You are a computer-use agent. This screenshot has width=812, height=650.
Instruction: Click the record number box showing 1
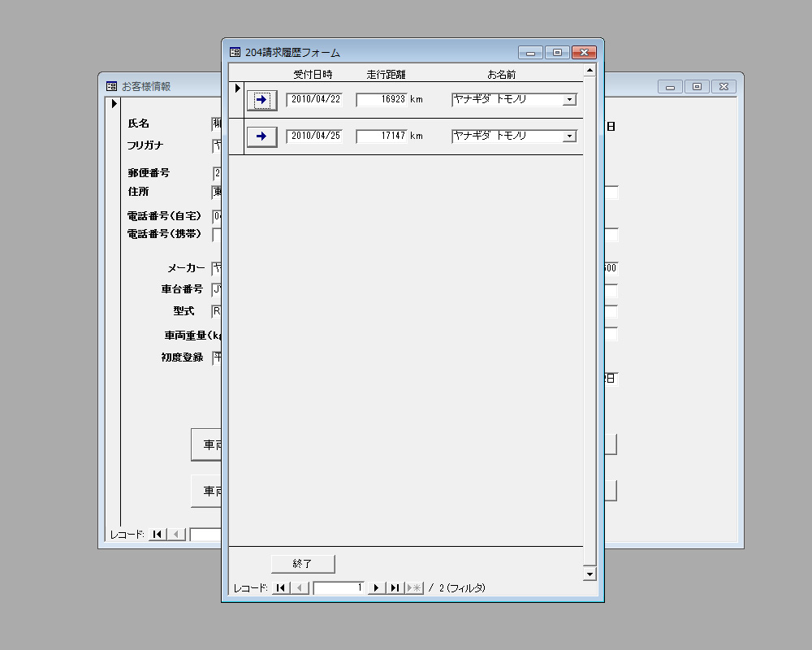pyautogui.click(x=339, y=587)
